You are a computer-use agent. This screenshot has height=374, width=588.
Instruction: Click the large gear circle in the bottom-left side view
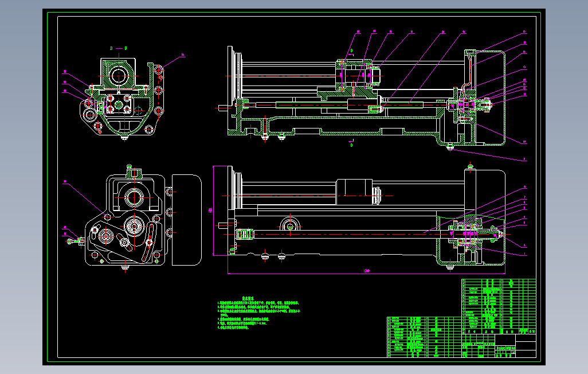tap(134, 226)
